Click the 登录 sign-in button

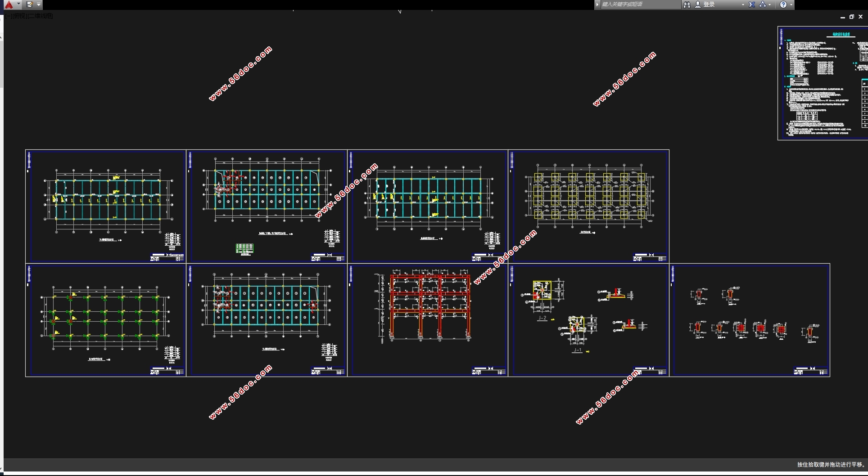click(709, 4)
